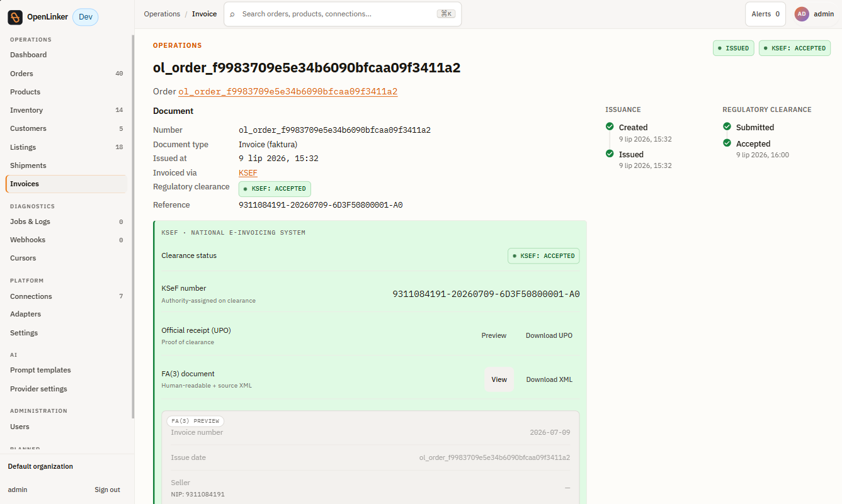Follow the KSEF invoiced-via link
The width and height of the screenshot is (842, 504).
248,173
